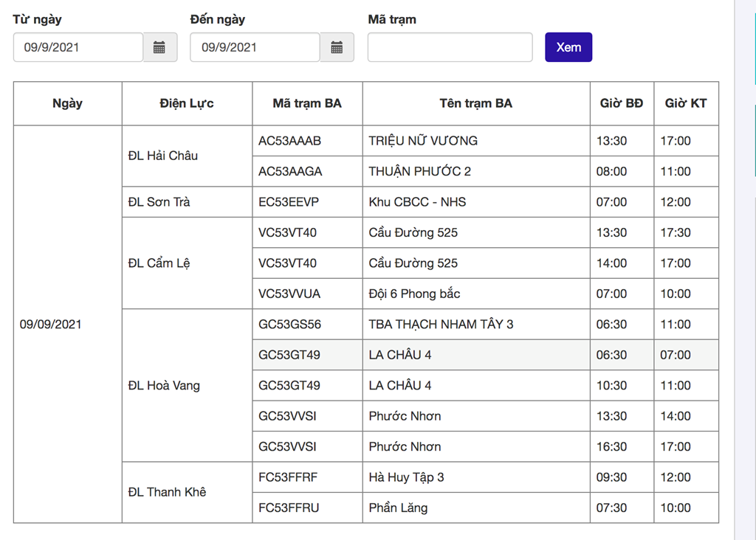The width and height of the screenshot is (756, 540).
Task: Click Đội 6 Phong bắc station name
Action: click(414, 294)
